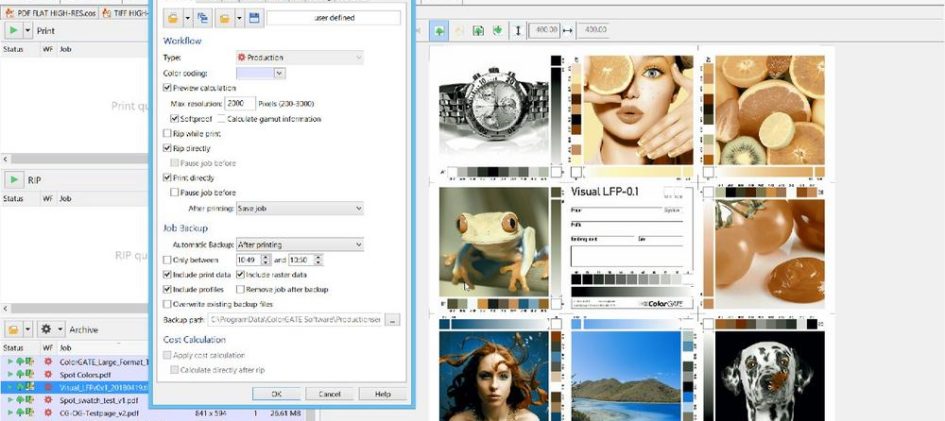The image size is (945, 421).
Task: Click the Archive folder icon
Action: (x=13, y=329)
